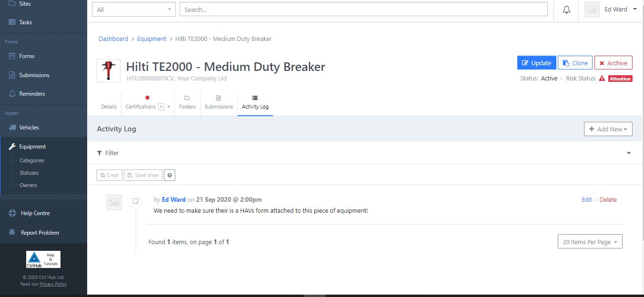Open the Privacy Policy link

[53, 284]
